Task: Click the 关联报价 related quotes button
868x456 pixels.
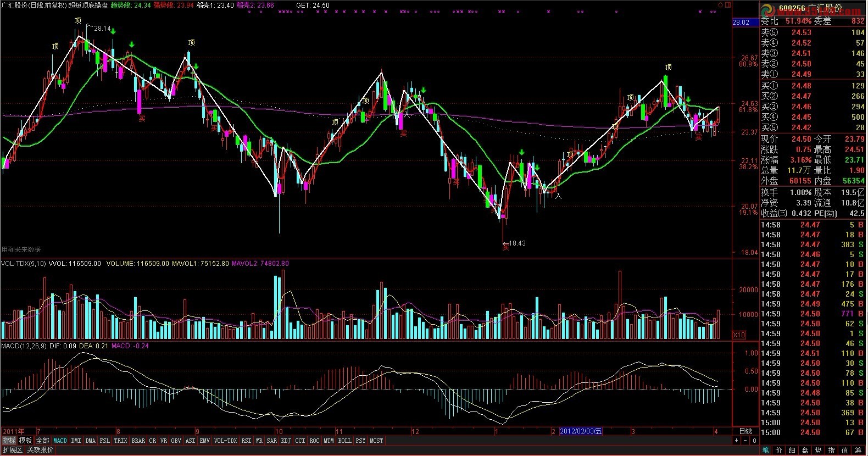Action: [x=40, y=450]
